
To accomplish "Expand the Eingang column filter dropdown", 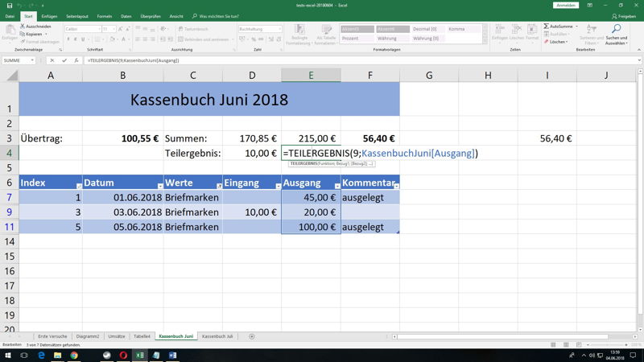I will (x=276, y=186).
